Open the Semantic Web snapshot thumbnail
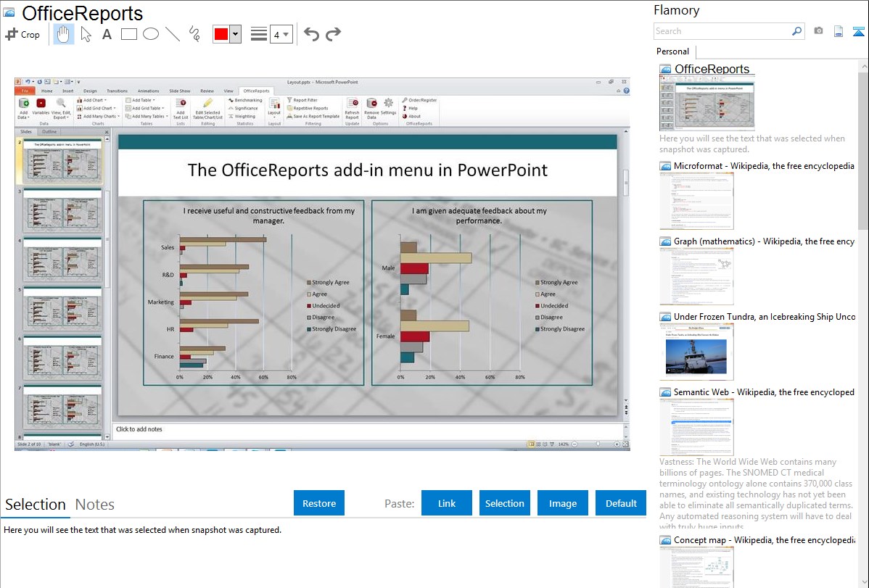Screen dimensions: 869x588 696,427
